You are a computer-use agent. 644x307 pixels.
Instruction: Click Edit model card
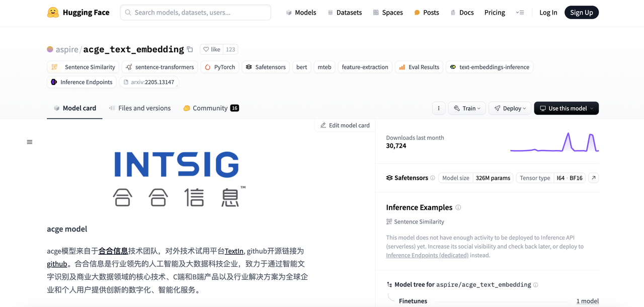tap(345, 125)
